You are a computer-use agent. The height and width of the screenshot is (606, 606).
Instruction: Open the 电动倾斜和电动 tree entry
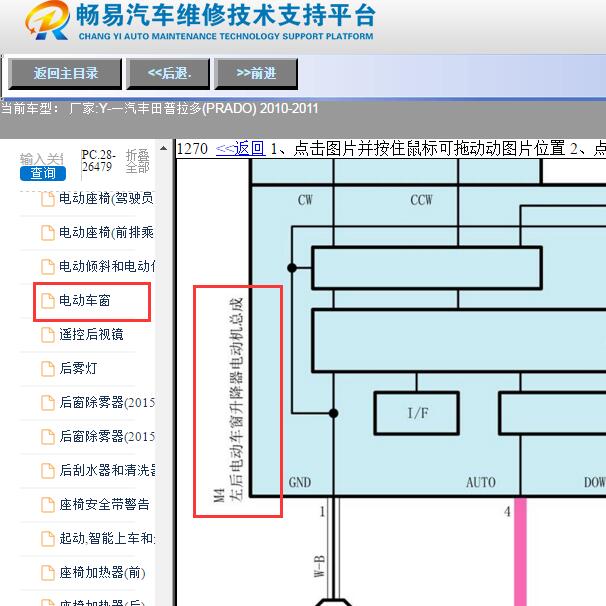(x=107, y=267)
